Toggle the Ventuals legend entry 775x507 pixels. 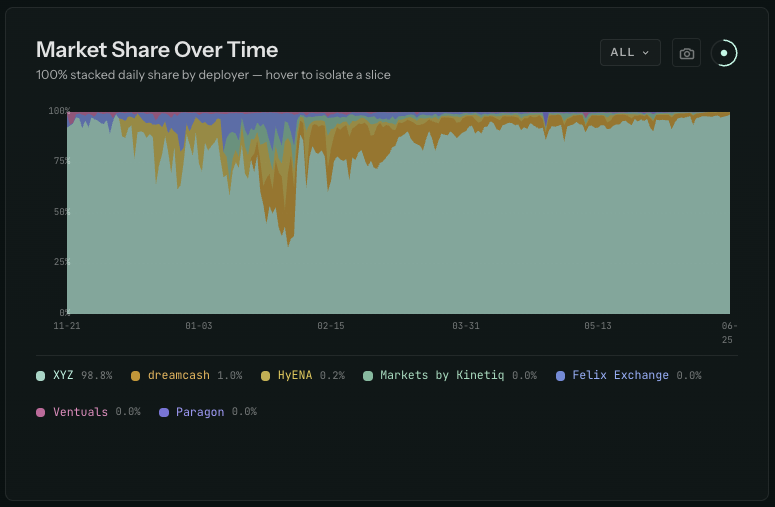tap(88, 412)
